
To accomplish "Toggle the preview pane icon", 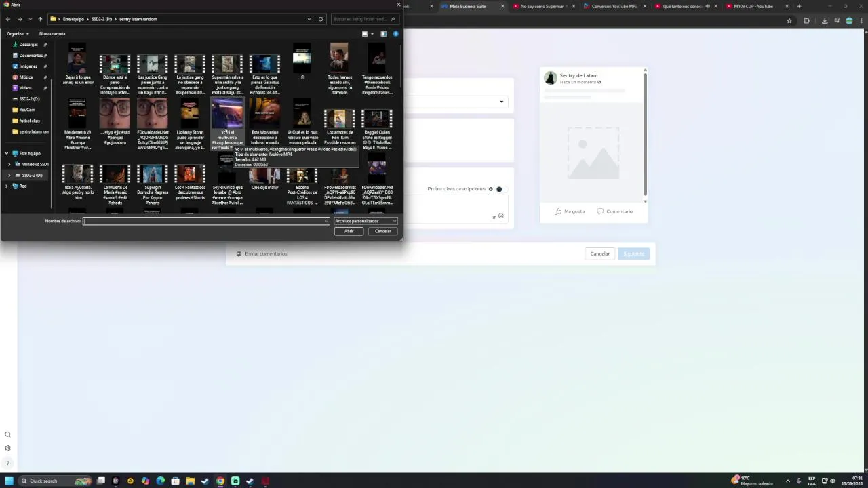I will (383, 33).
